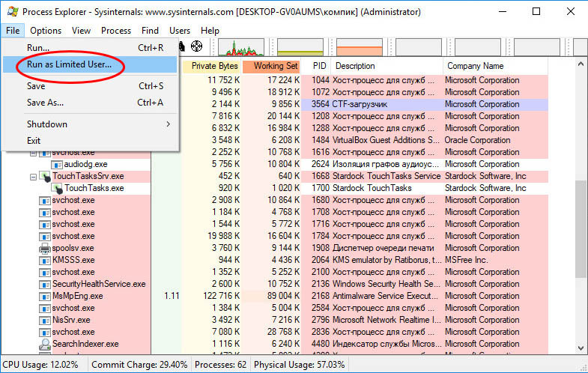Viewport: 588px width, 373px height.
Task: Open the Options menu
Action: point(46,31)
